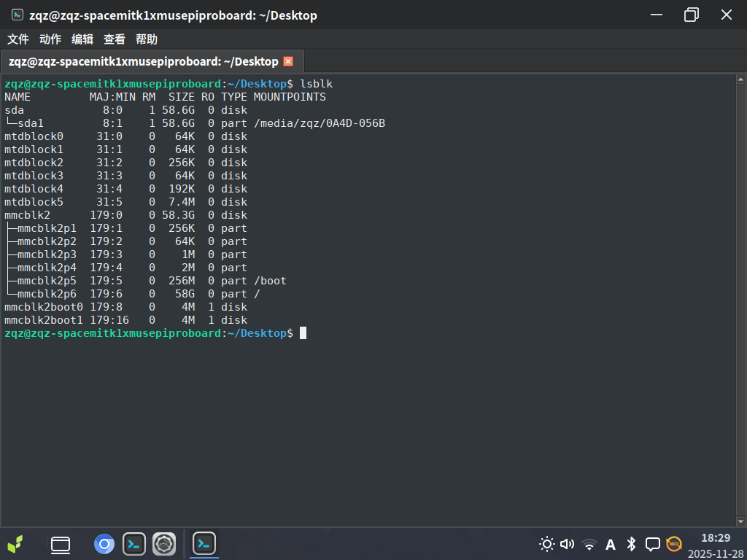747x560 pixels.
Task: Click mmcblk2p6 partition name
Action: pyautogui.click(x=47, y=294)
